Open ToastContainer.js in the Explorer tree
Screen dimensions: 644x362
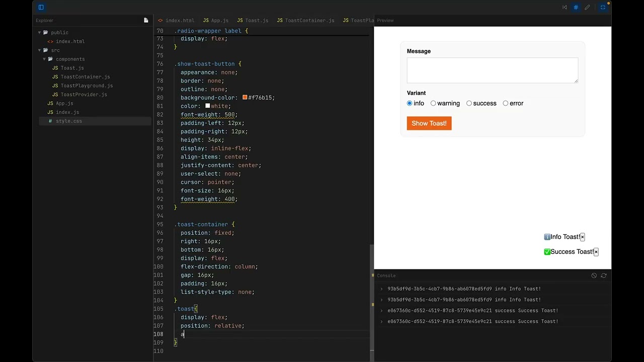85,77
